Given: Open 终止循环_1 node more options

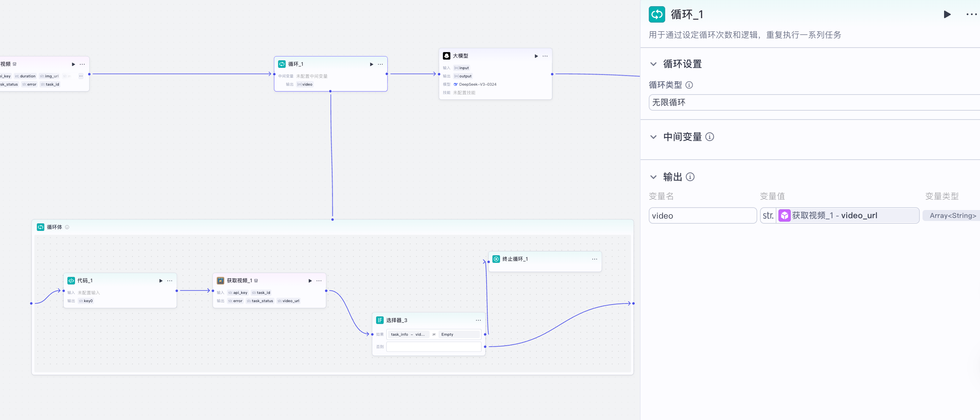Looking at the screenshot, I should pos(594,259).
